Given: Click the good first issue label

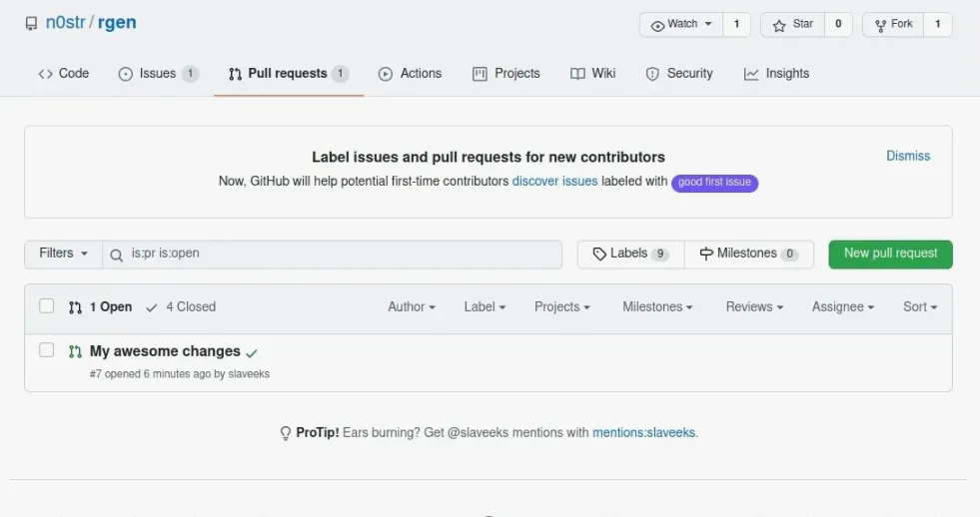Looking at the screenshot, I should 714,183.
